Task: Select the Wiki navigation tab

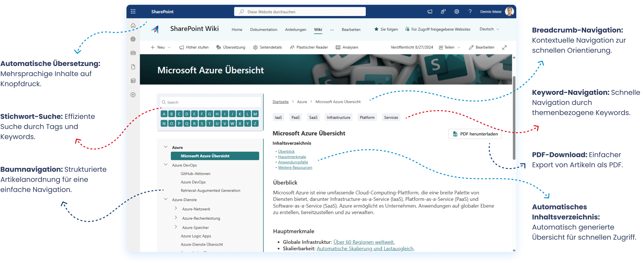Action: [x=318, y=30]
